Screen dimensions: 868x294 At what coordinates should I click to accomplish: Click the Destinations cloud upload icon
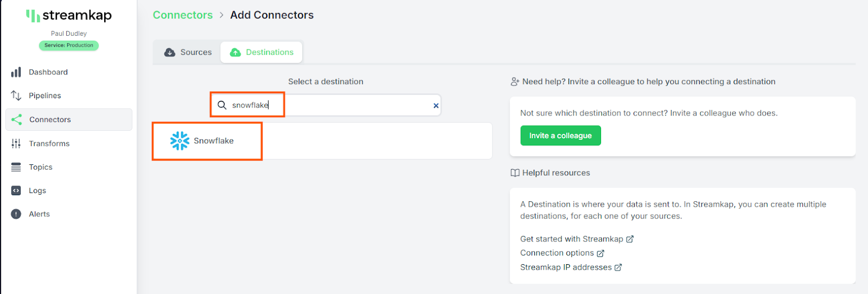click(235, 52)
